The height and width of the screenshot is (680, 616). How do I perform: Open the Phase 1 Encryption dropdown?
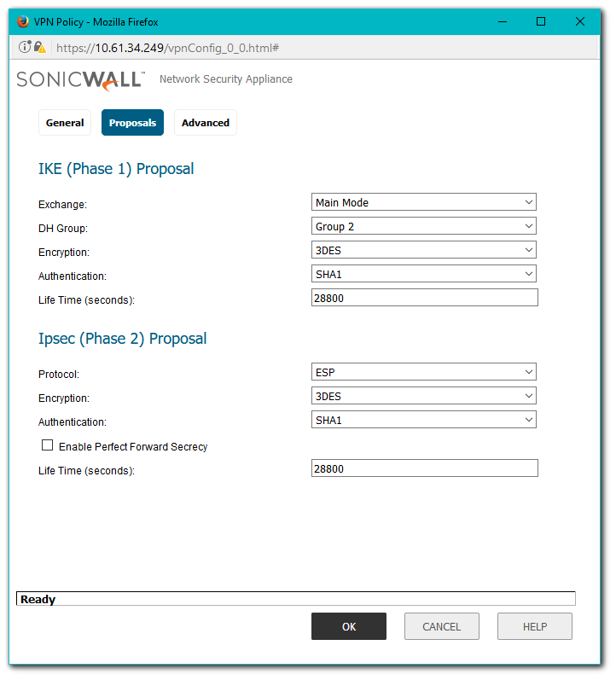[x=424, y=250]
